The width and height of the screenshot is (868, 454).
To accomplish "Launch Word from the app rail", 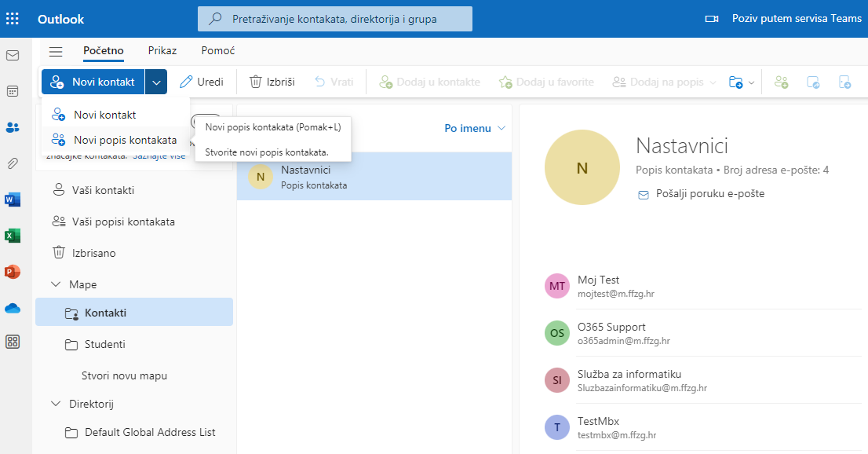I will [x=13, y=200].
